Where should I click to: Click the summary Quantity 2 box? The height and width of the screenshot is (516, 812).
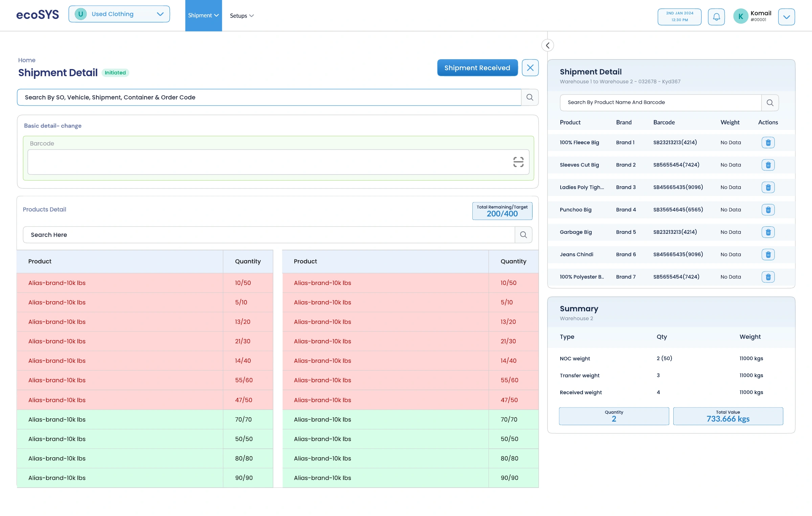[x=614, y=416]
